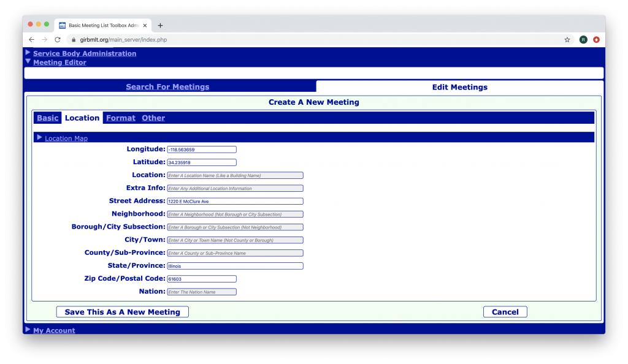Open Service Body Administration link
The image size is (628, 364).
[85, 53]
